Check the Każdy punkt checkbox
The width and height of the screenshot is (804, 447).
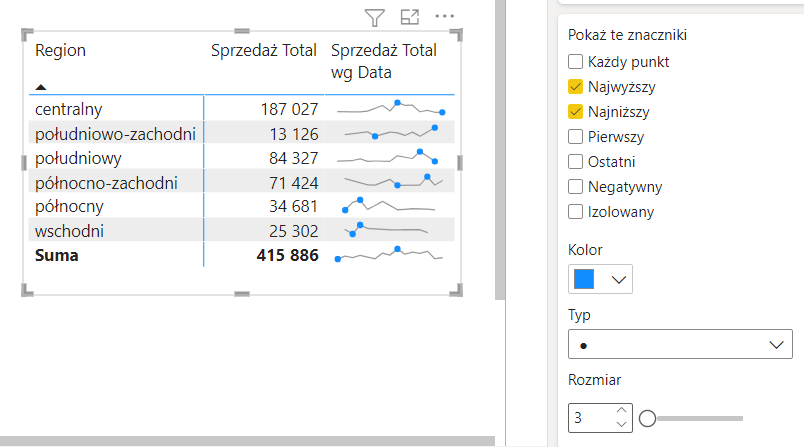[x=576, y=62]
